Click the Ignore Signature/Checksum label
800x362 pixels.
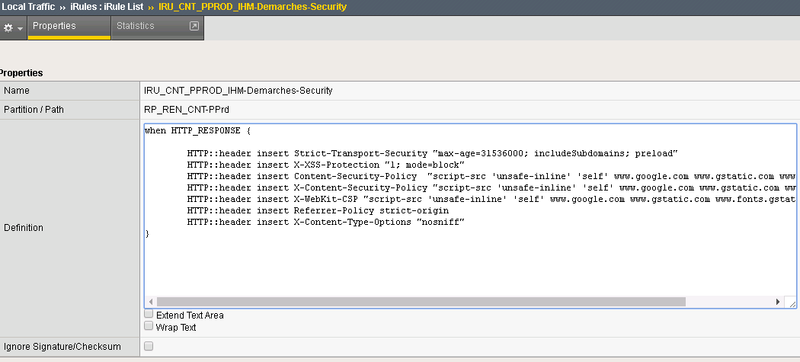62,347
